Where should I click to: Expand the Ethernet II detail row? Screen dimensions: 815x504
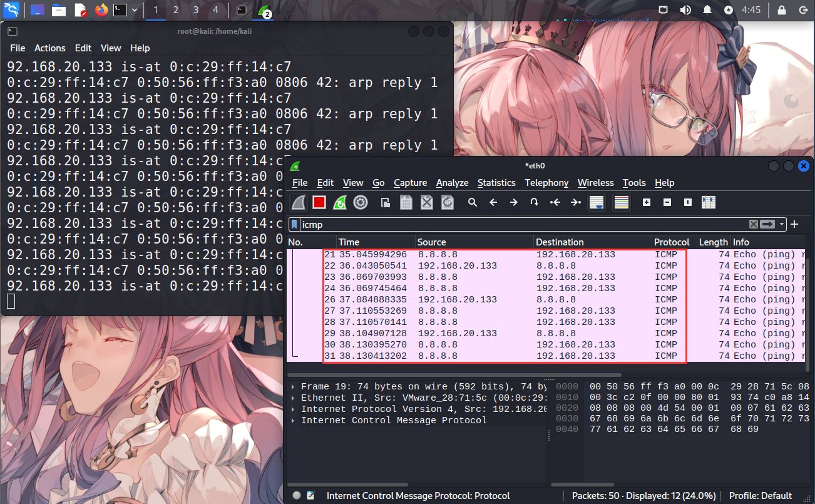(293, 398)
